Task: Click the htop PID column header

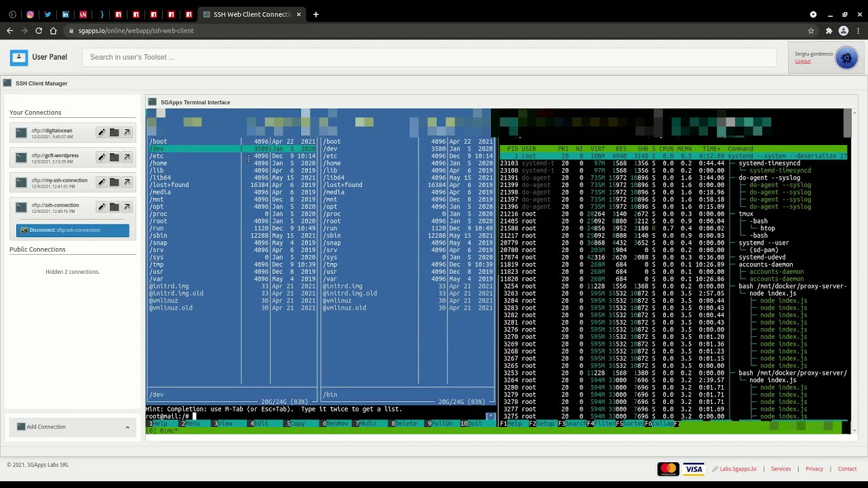Action: tap(512, 149)
